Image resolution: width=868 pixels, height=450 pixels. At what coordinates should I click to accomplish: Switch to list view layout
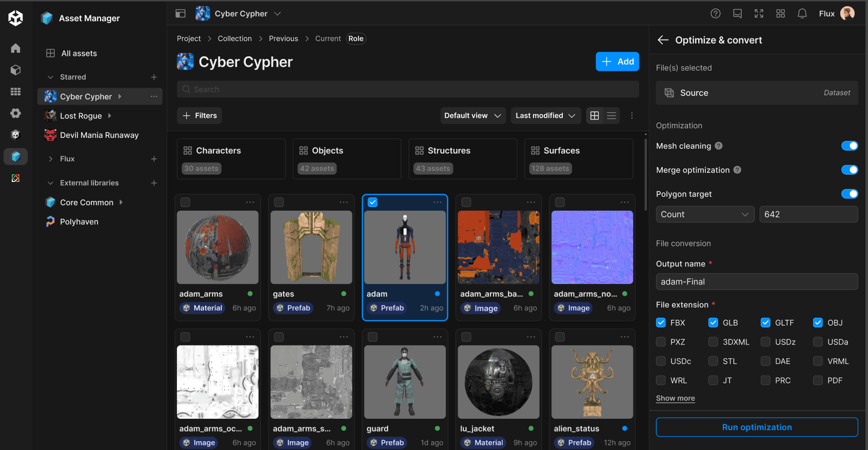(x=611, y=116)
